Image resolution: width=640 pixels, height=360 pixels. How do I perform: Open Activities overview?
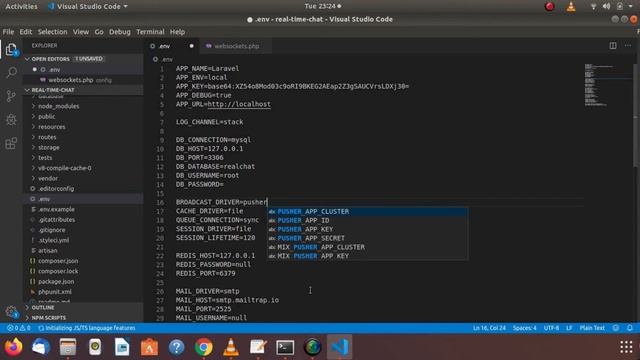21,6
